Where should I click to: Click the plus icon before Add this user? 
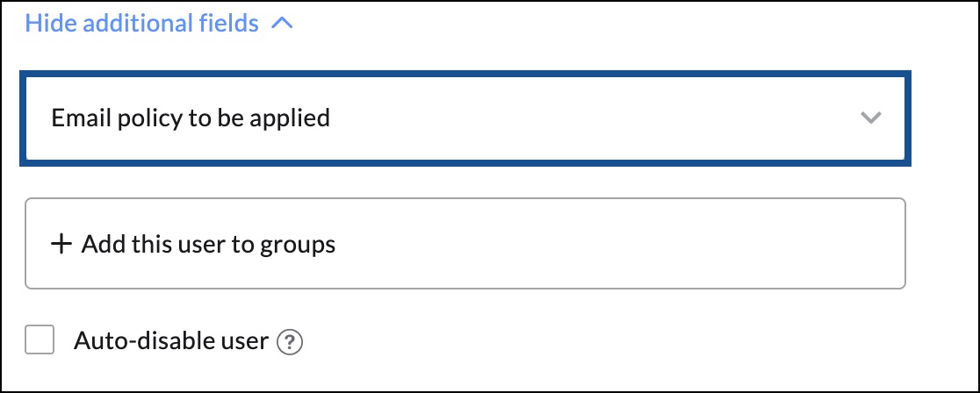(61, 244)
